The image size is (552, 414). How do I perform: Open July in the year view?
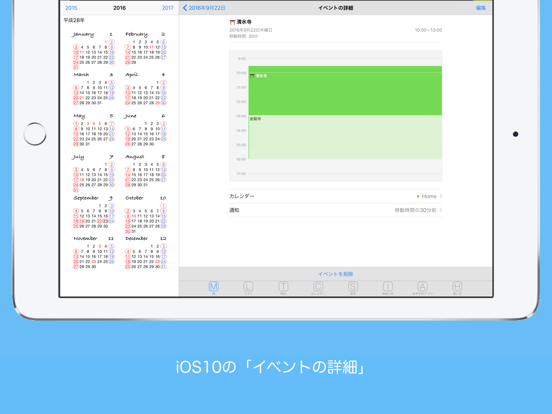coord(93,173)
